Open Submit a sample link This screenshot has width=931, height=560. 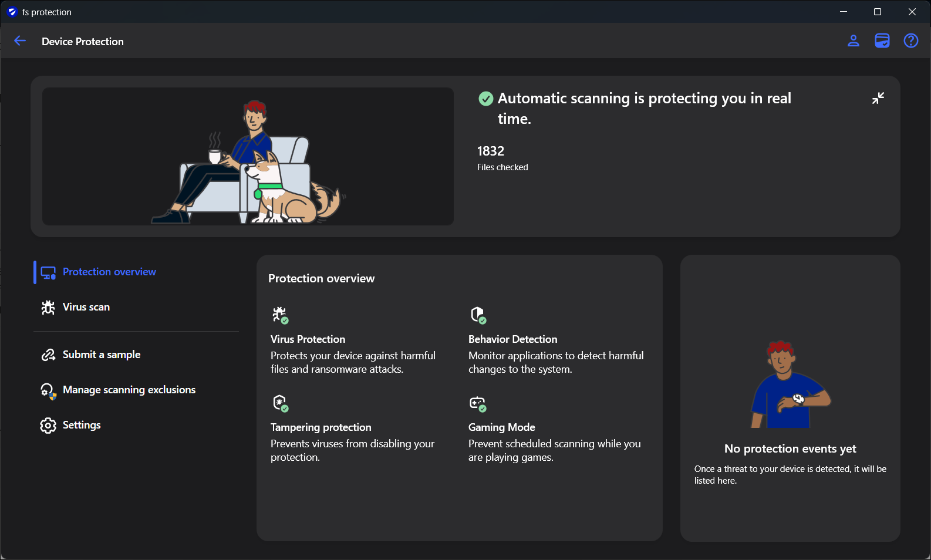pos(101,355)
